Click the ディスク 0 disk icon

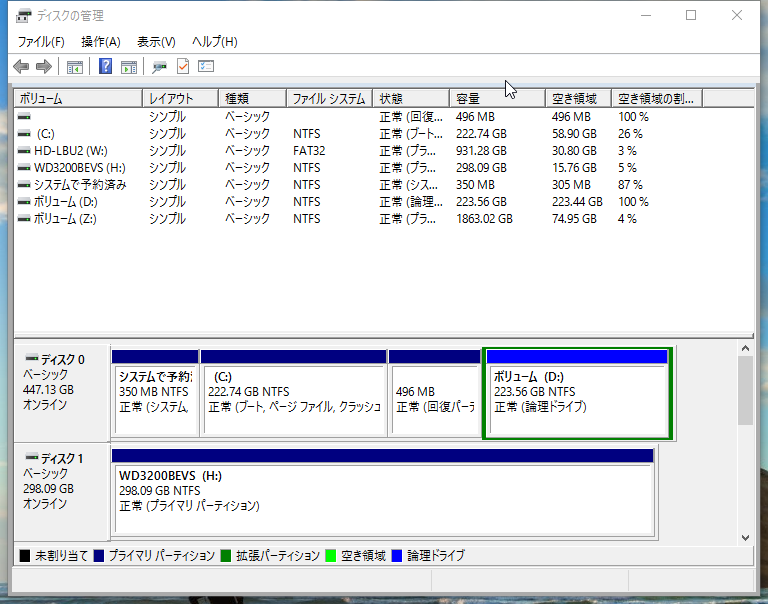32,358
